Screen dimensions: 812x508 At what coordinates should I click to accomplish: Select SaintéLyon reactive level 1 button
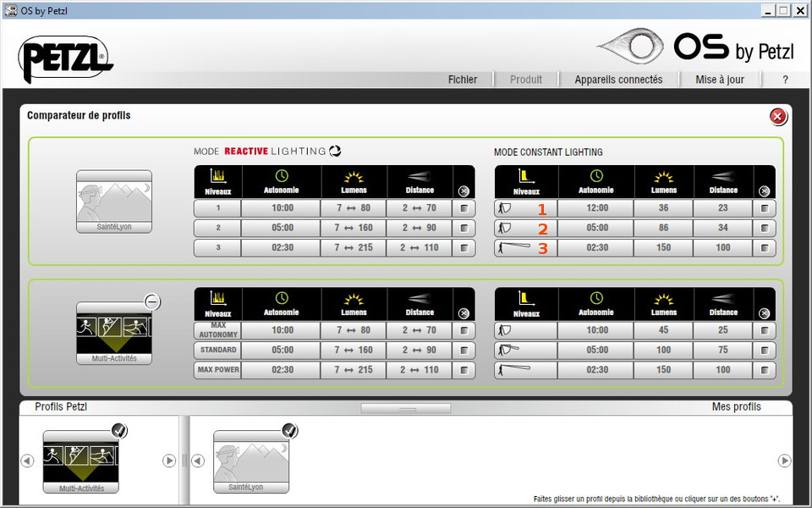point(217,208)
